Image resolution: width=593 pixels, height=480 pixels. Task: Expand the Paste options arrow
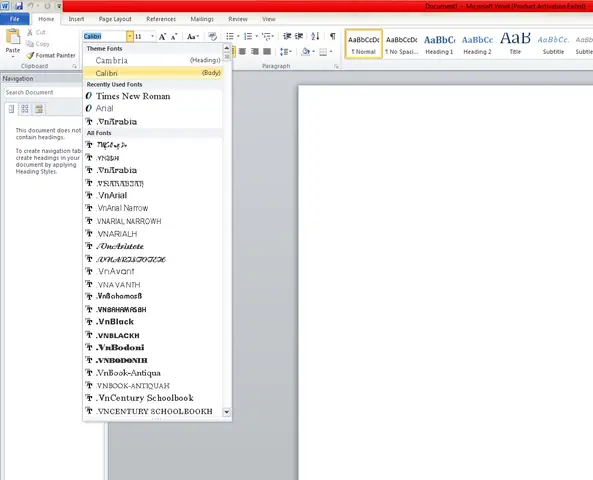[x=13, y=57]
